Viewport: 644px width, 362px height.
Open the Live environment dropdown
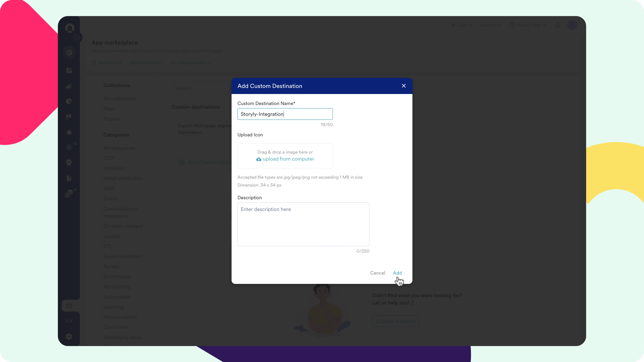pyautogui.click(x=462, y=25)
